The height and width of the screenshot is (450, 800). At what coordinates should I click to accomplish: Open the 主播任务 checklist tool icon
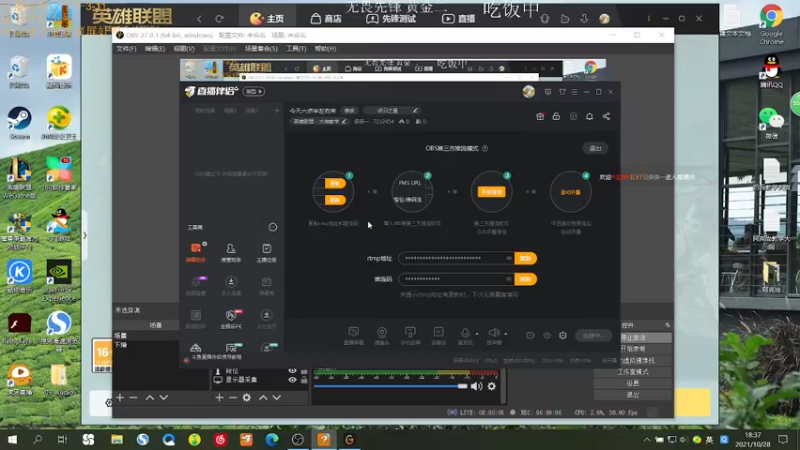click(266, 252)
